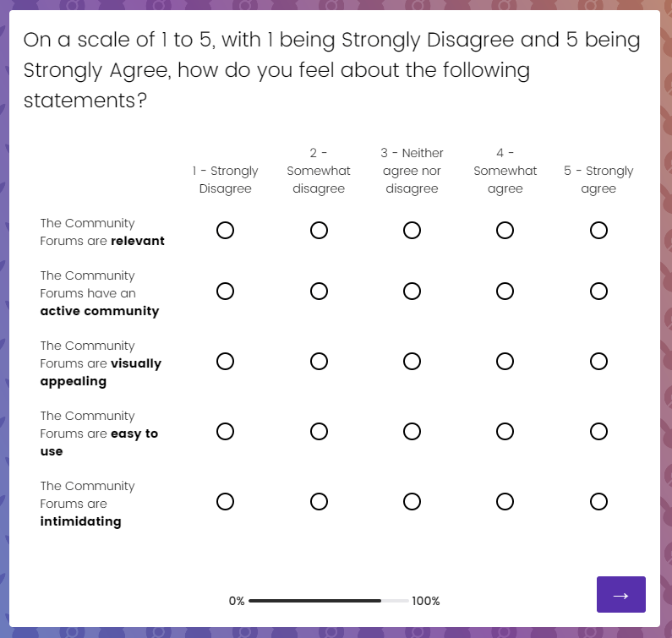Select Strongly agree for easy to use

click(598, 432)
